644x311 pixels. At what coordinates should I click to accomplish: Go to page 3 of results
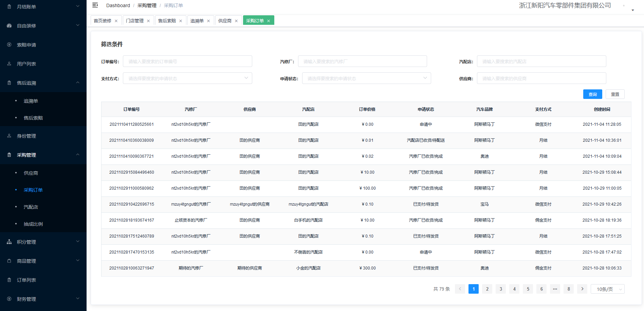click(x=501, y=289)
